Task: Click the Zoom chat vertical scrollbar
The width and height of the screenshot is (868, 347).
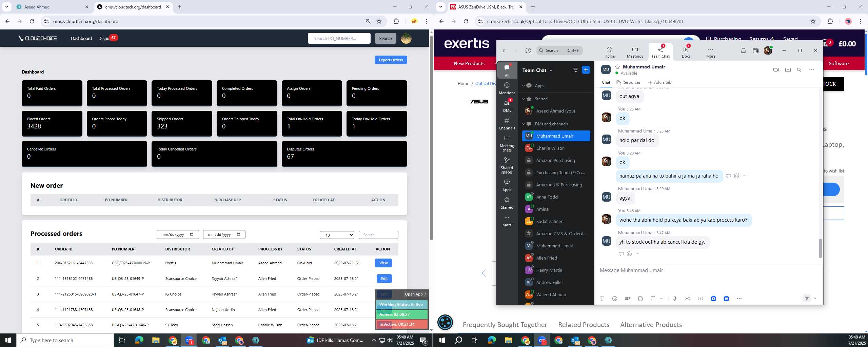Action: [x=820, y=248]
